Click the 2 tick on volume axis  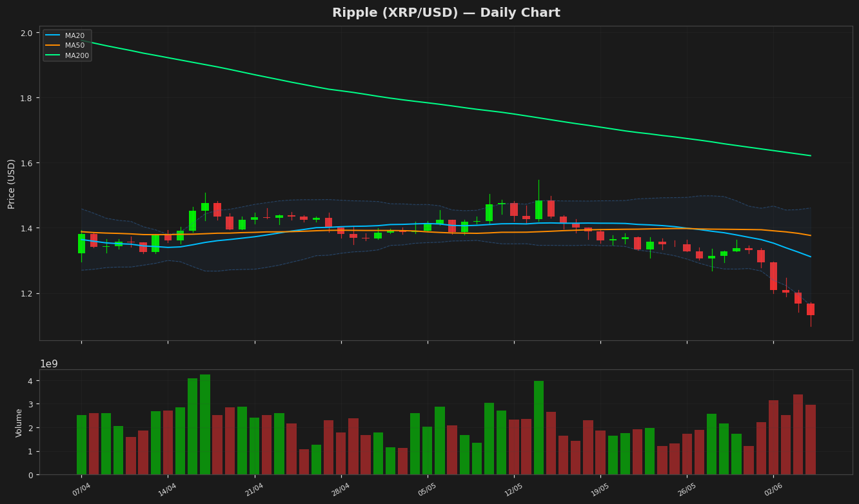tap(30, 428)
